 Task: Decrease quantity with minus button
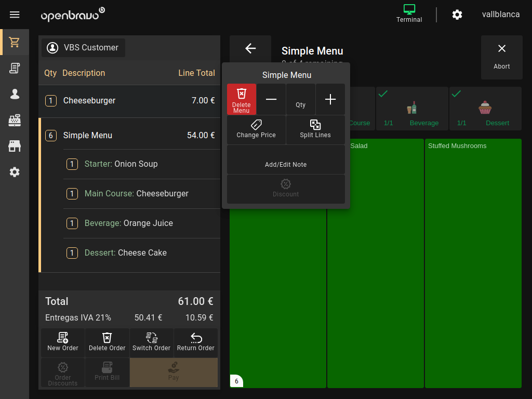pos(271,99)
